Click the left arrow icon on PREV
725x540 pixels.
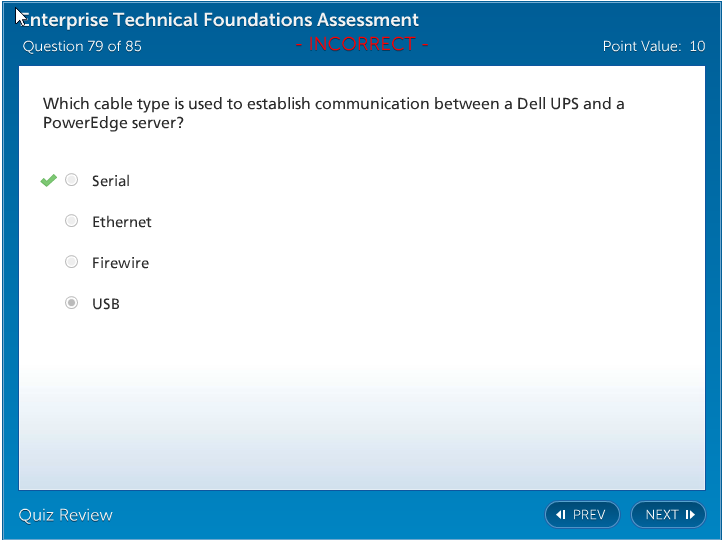(x=561, y=515)
